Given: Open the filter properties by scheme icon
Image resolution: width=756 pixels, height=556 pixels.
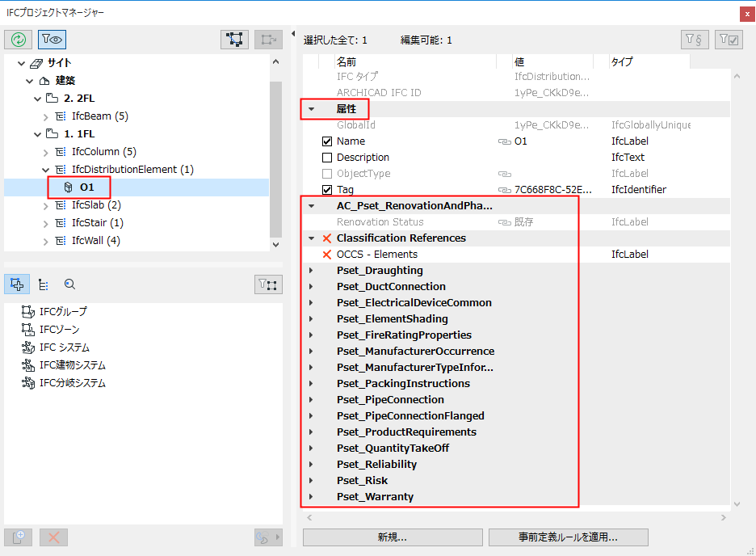Looking at the screenshot, I should pyautogui.click(x=695, y=40).
